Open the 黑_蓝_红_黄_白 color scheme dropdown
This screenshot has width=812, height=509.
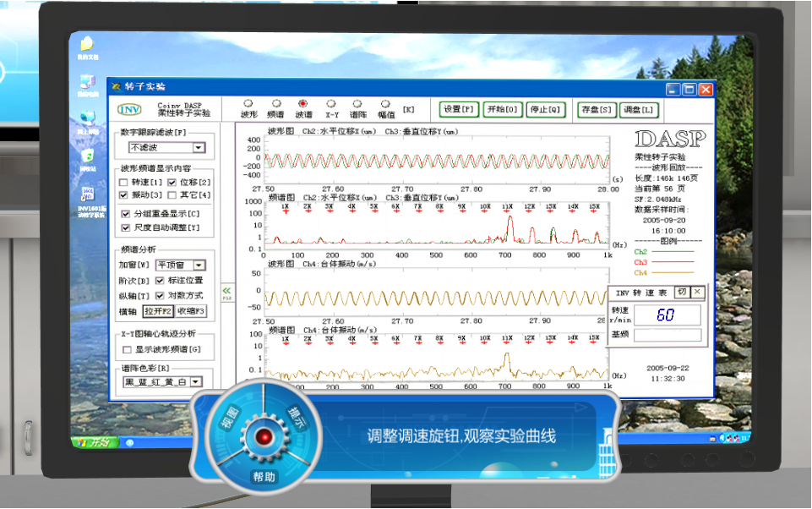coord(195,382)
